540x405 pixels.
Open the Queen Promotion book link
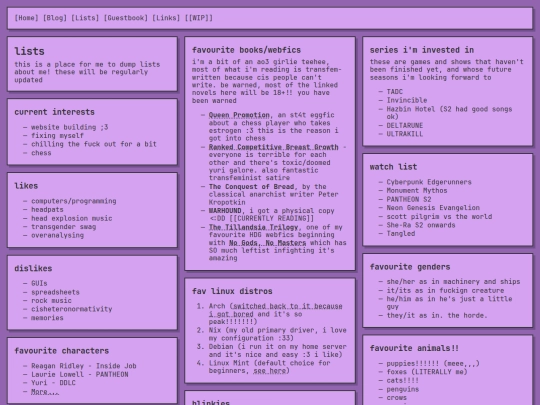click(x=239, y=115)
